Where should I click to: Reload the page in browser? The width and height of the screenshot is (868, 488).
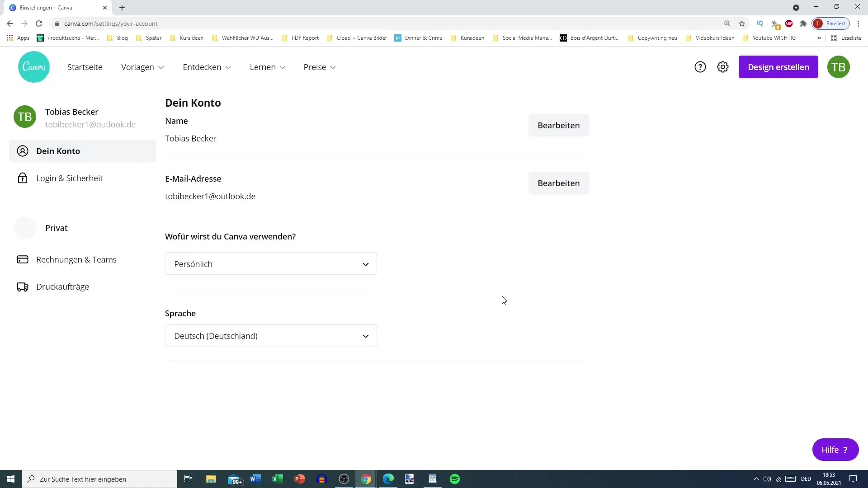pyautogui.click(x=39, y=23)
